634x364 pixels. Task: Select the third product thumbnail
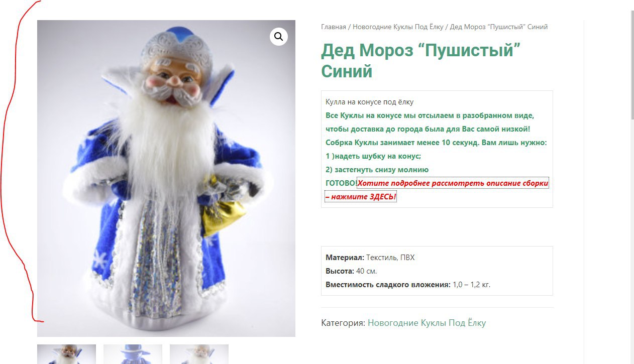[199, 354]
